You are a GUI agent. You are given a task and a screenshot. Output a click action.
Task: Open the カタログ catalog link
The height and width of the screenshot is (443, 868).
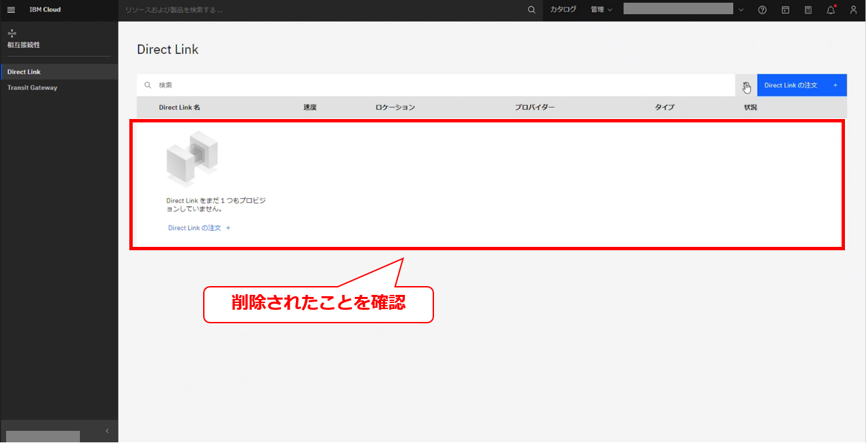point(563,10)
